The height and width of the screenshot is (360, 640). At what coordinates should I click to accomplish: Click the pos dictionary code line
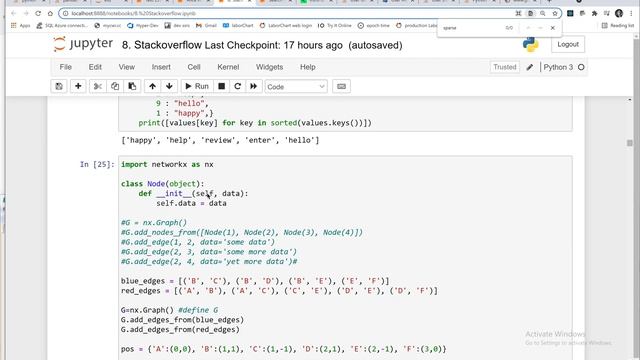click(284, 349)
